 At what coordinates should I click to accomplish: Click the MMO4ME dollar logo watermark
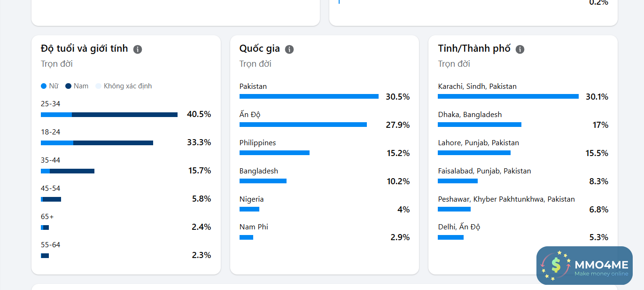(x=556, y=266)
